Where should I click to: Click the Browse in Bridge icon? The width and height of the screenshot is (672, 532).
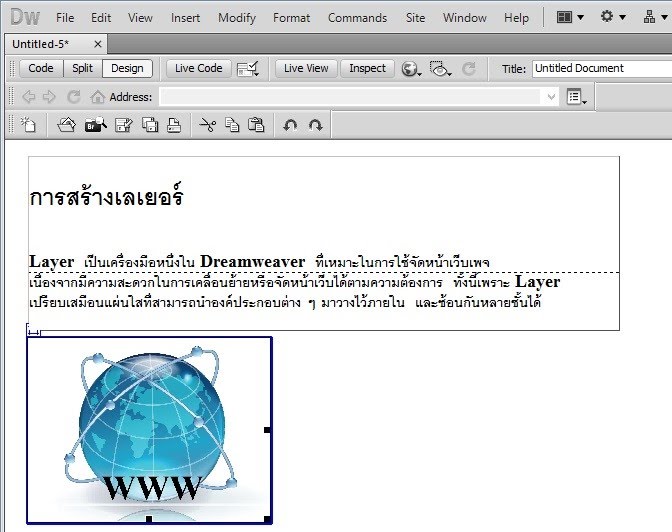[x=96, y=125]
